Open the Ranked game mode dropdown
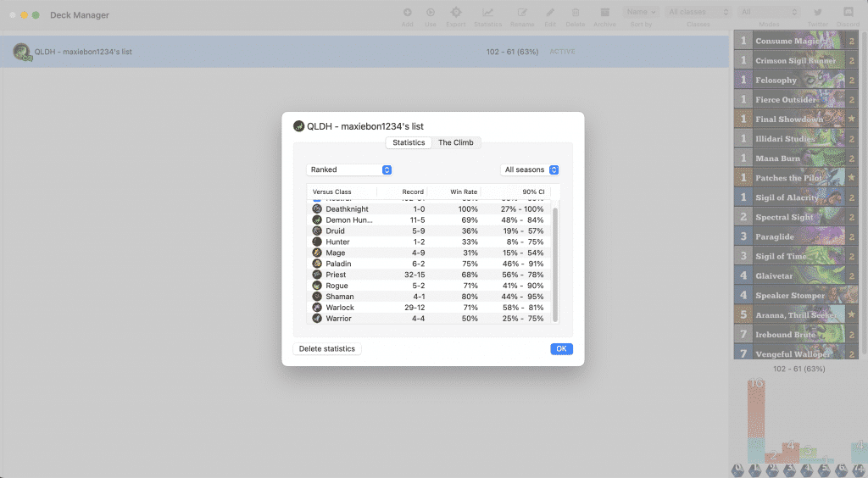Viewport: 868px width, 478px height. click(x=350, y=170)
